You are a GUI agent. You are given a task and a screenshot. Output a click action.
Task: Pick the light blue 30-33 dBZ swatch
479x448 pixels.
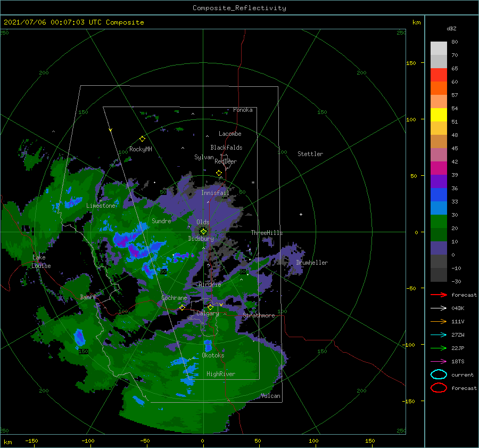pos(439,208)
